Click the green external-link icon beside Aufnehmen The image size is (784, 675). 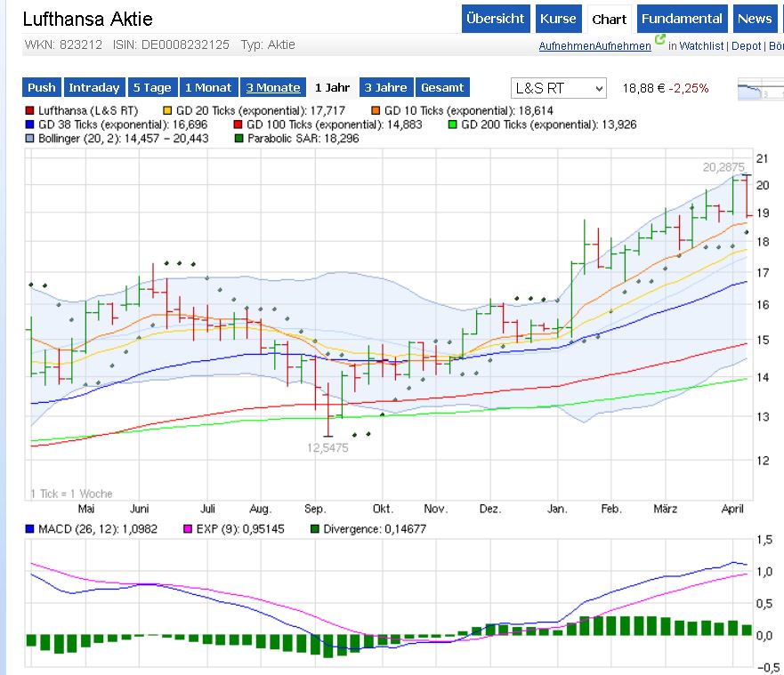pyautogui.click(x=659, y=40)
